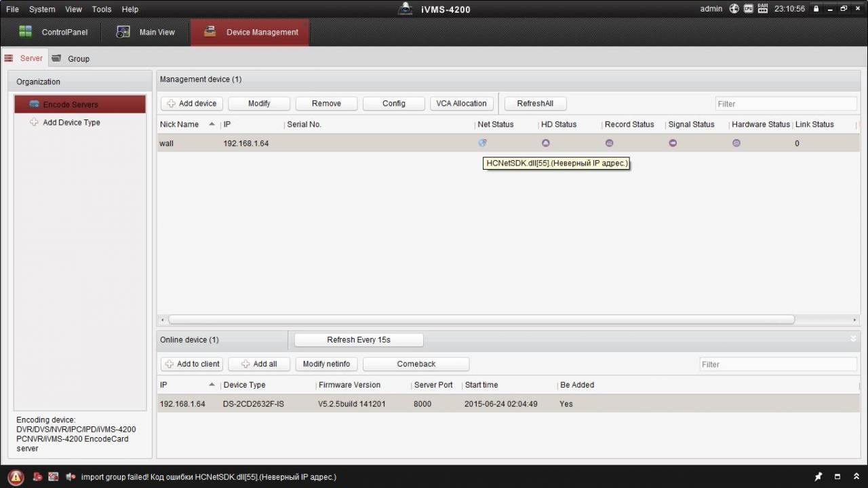Click the Device Type column header
The height and width of the screenshot is (488, 868).
coord(244,386)
